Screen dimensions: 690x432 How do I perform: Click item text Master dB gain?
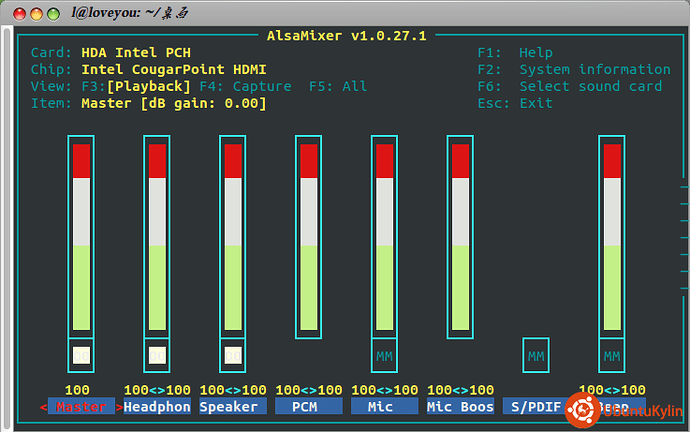tap(174, 103)
